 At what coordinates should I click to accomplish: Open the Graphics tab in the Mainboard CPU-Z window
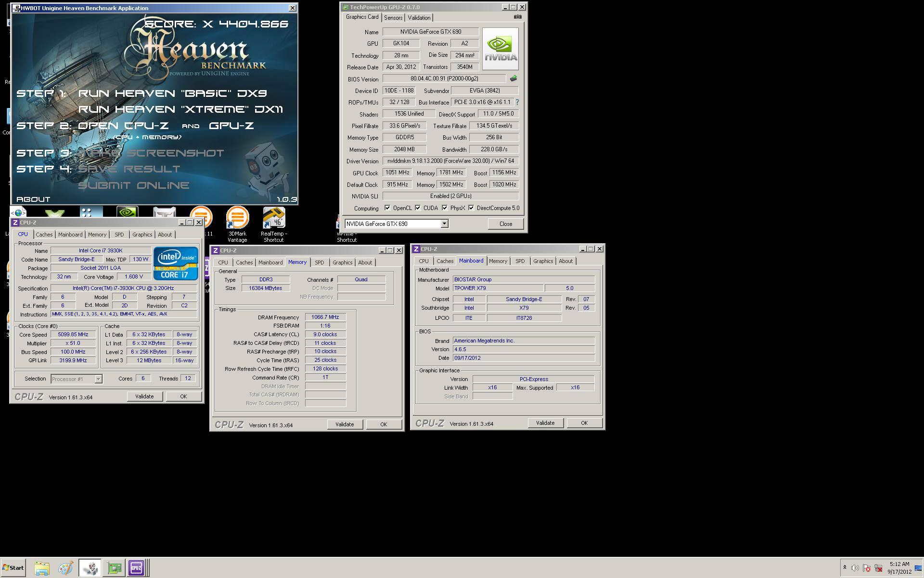point(543,261)
